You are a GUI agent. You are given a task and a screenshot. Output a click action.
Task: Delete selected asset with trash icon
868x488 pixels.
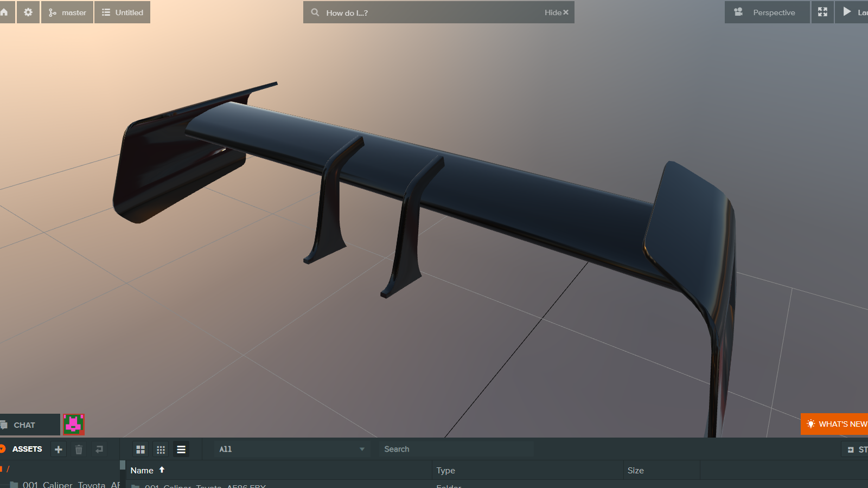pos(79,450)
